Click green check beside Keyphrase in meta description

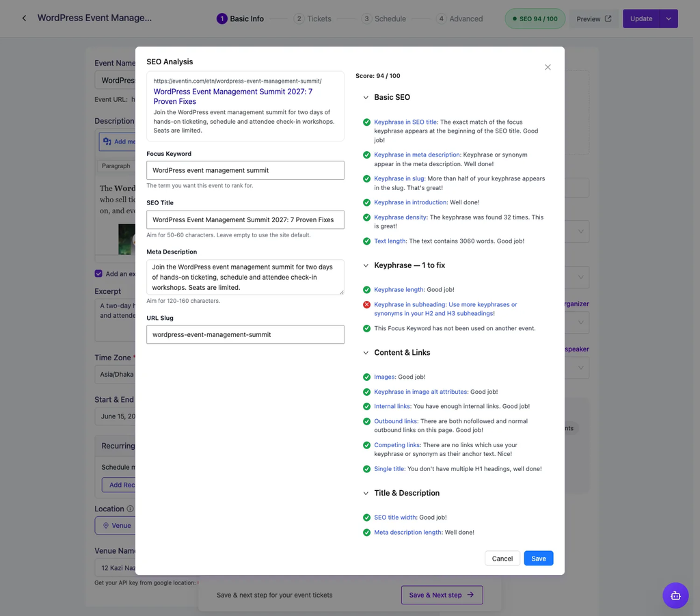(x=366, y=155)
